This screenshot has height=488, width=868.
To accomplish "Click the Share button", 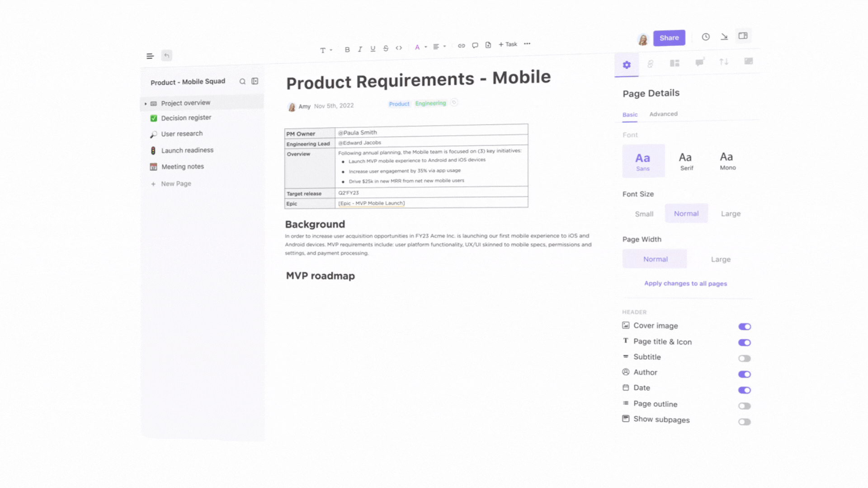I will [669, 37].
